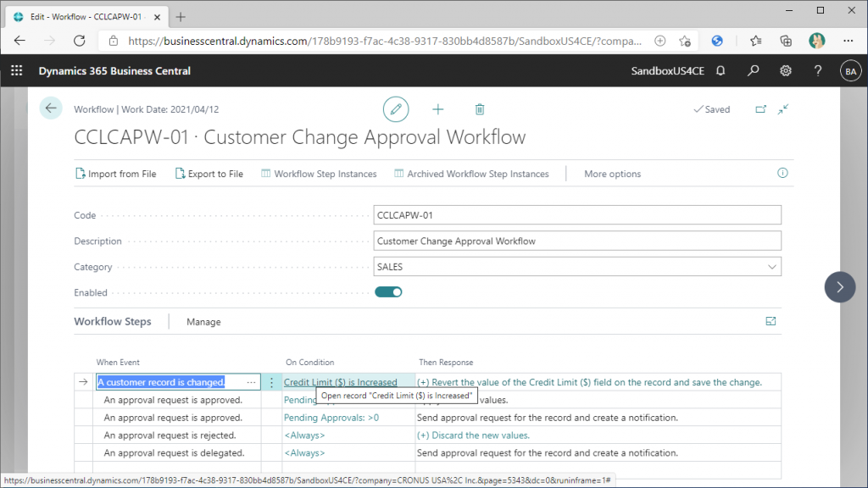
Task: Close the Edit - Workflow browser tab
Action: tap(157, 17)
